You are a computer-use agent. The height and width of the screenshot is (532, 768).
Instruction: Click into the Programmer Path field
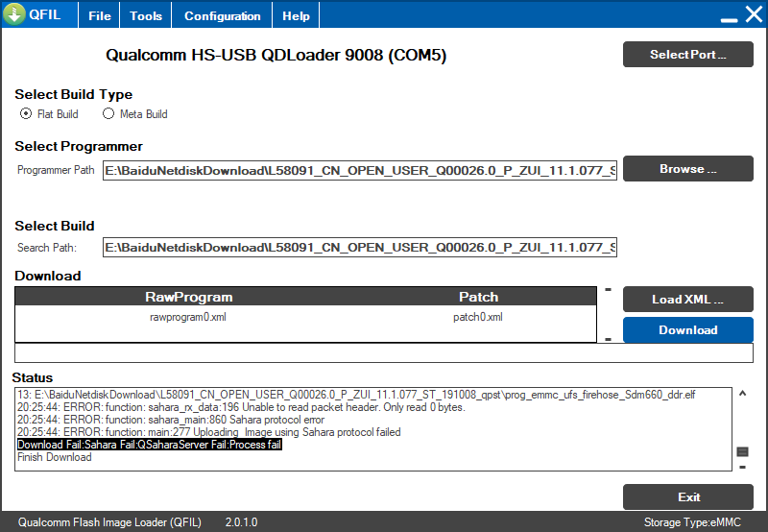[x=359, y=170]
